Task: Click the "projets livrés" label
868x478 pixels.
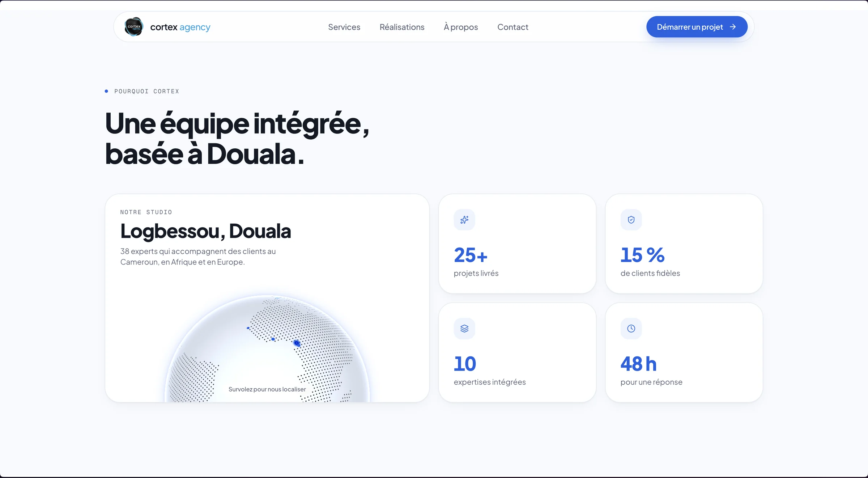Action: tap(476, 274)
